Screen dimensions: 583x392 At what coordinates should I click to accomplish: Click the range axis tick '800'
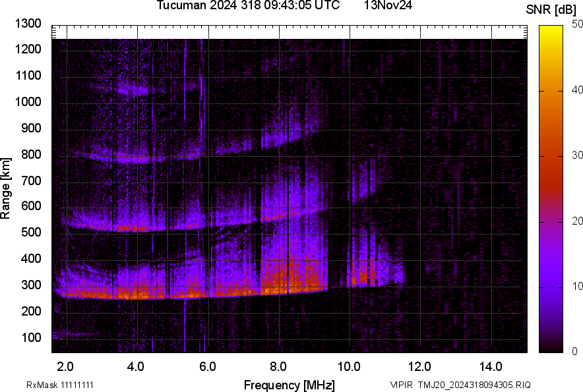[x=31, y=155]
